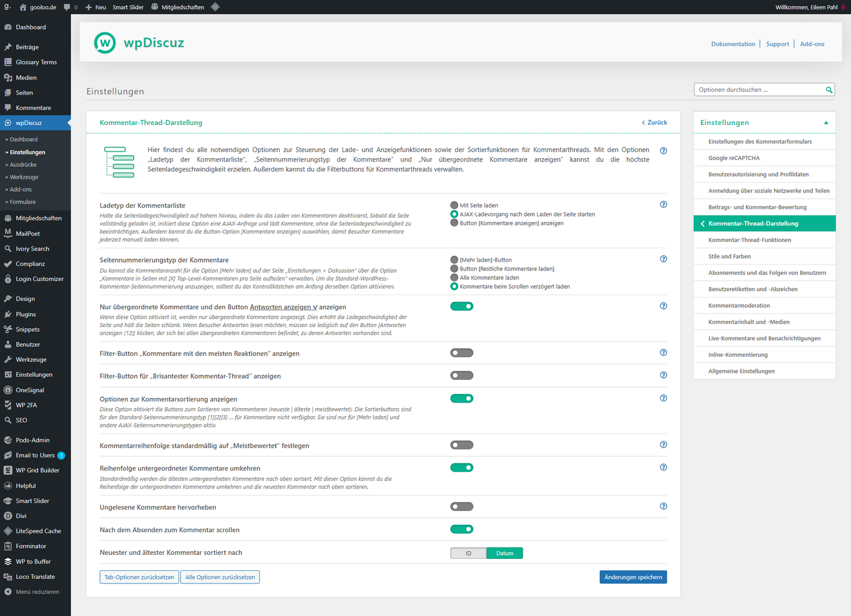Collapse the Einstellungen panel using arrow

[x=825, y=123]
